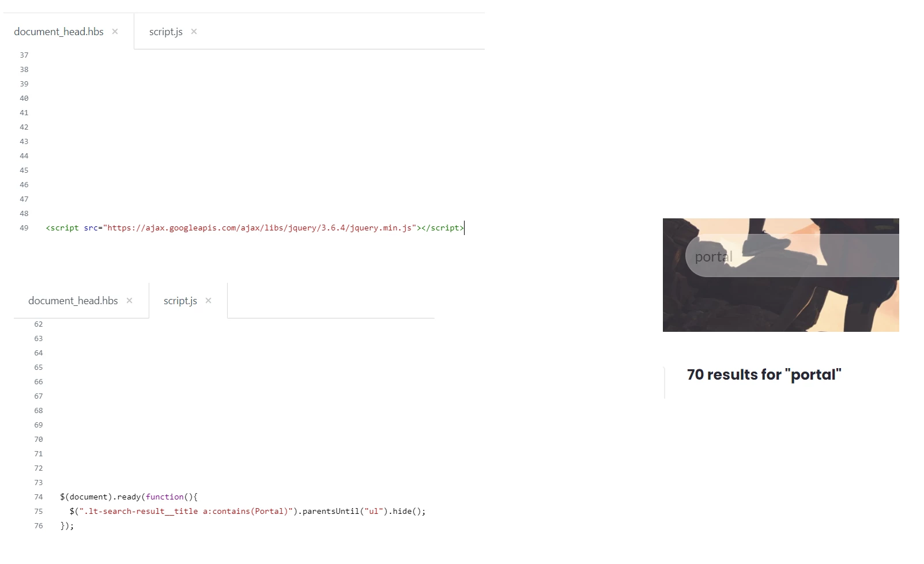Click the search field containing portal

click(792, 256)
